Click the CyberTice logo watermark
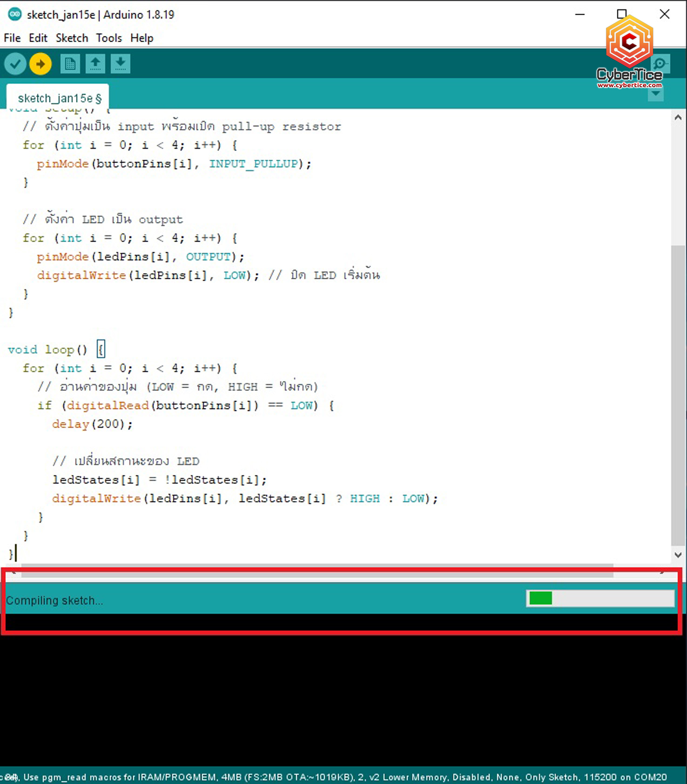The width and height of the screenshot is (687, 784). [x=629, y=51]
